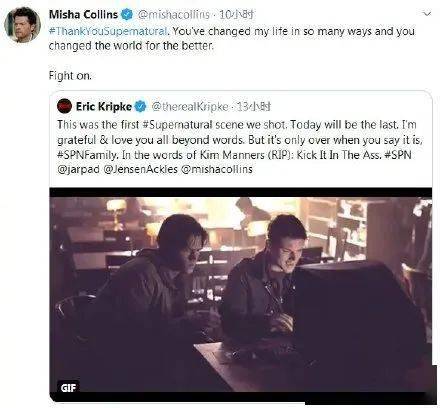Viewport: 440px width, 408px height.
Task: Open the #Supernatural hashtag in quoted tweet
Action: tap(177, 125)
